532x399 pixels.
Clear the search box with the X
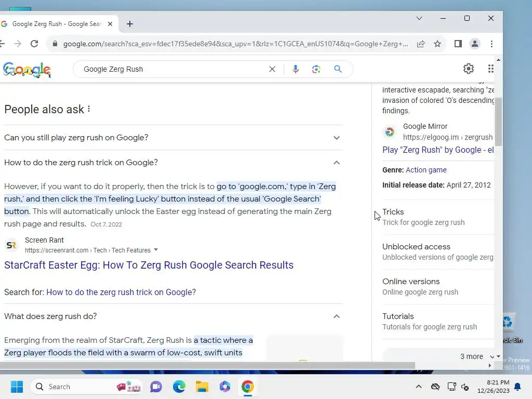pyautogui.click(x=272, y=69)
